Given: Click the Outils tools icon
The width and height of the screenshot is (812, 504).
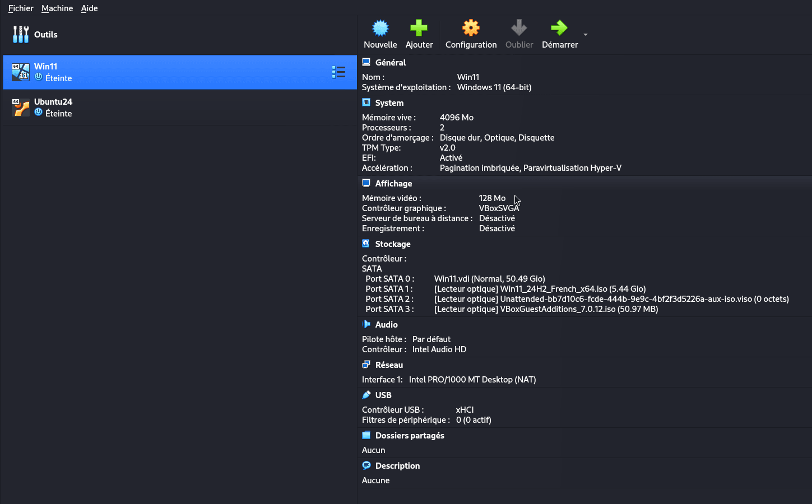Looking at the screenshot, I should point(21,34).
